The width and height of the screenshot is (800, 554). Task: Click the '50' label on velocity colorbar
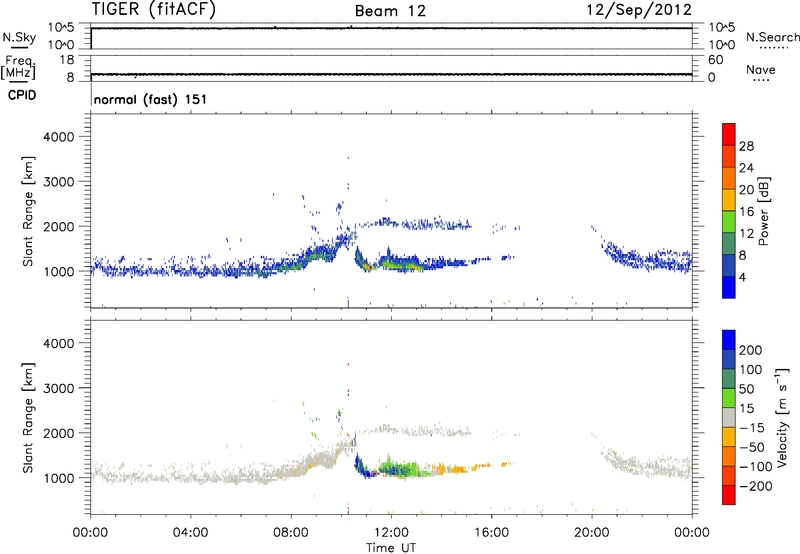(746, 389)
